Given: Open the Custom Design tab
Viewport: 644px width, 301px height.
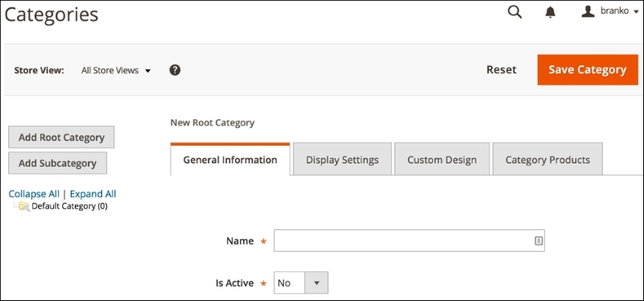Looking at the screenshot, I should click(442, 159).
